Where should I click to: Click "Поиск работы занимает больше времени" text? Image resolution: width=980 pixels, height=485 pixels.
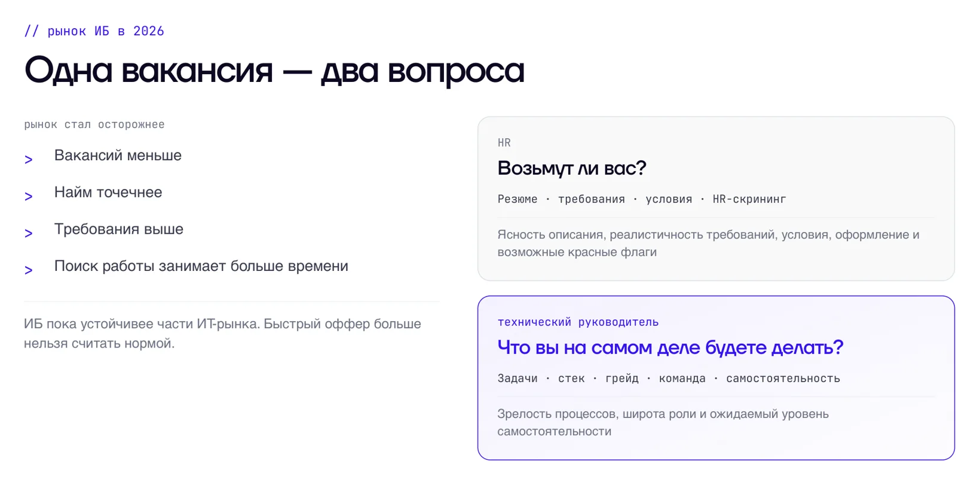(x=201, y=266)
